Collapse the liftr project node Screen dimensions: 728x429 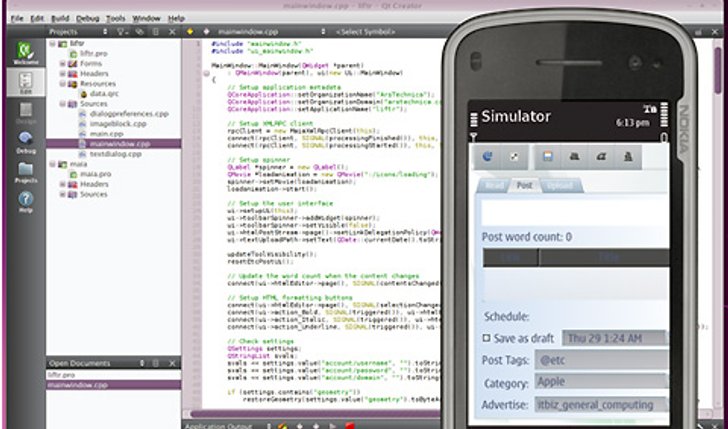[52, 43]
